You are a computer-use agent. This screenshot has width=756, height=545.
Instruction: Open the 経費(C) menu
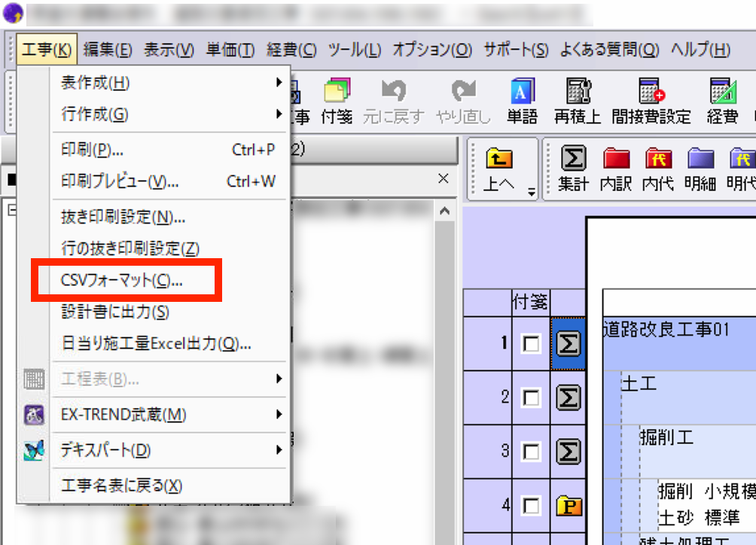tap(291, 50)
